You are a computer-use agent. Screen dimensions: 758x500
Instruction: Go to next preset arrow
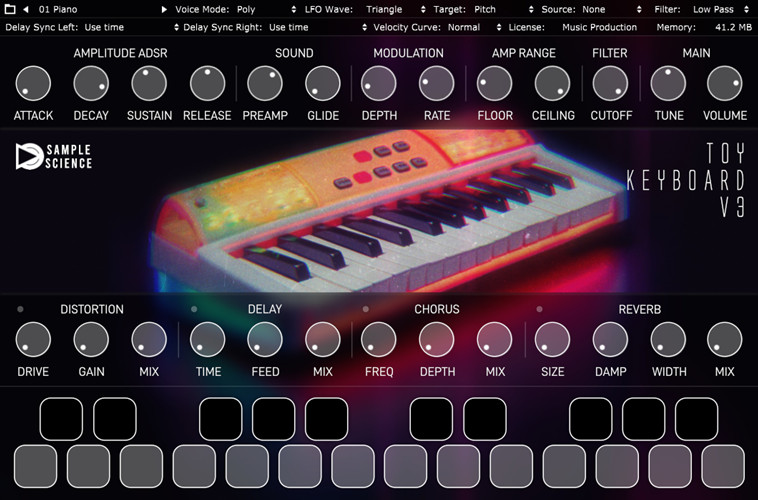coord(164,9)
